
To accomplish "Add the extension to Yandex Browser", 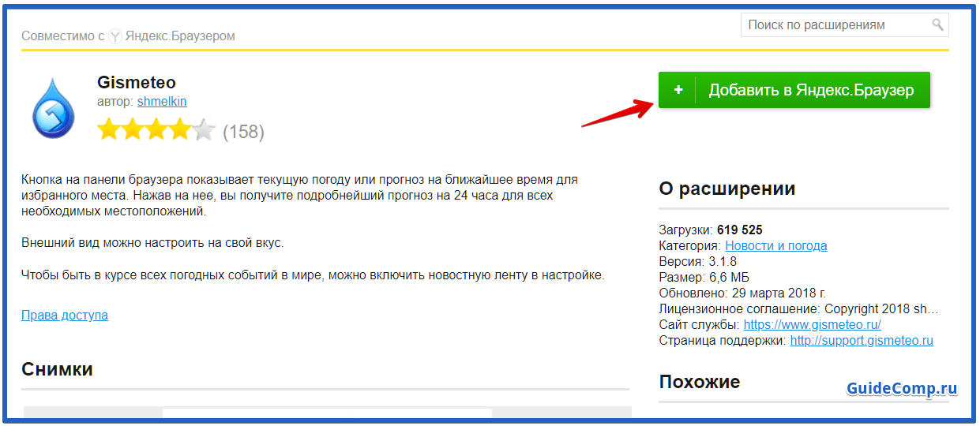I will click(x=794, y=90).
